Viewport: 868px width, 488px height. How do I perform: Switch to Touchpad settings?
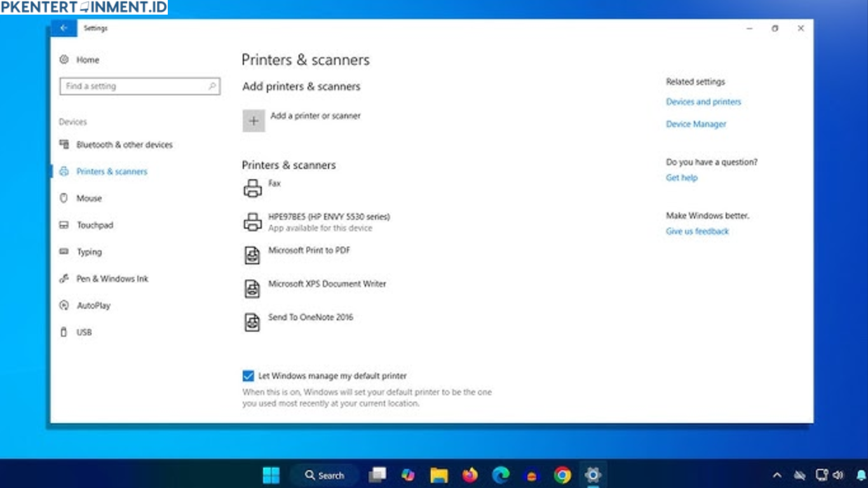tap(95, 225)
